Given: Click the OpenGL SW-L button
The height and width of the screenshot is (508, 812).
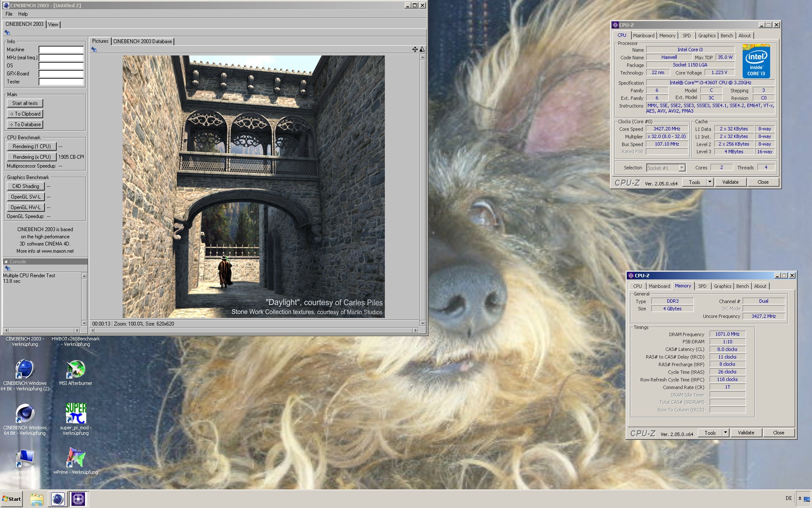Looking at the screenshot, I should [25, 197].
